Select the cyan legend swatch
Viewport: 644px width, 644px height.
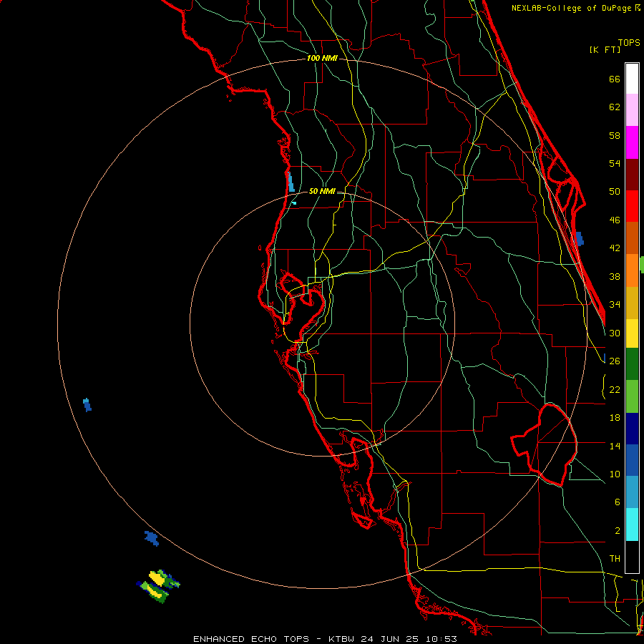tap(632, 525)
